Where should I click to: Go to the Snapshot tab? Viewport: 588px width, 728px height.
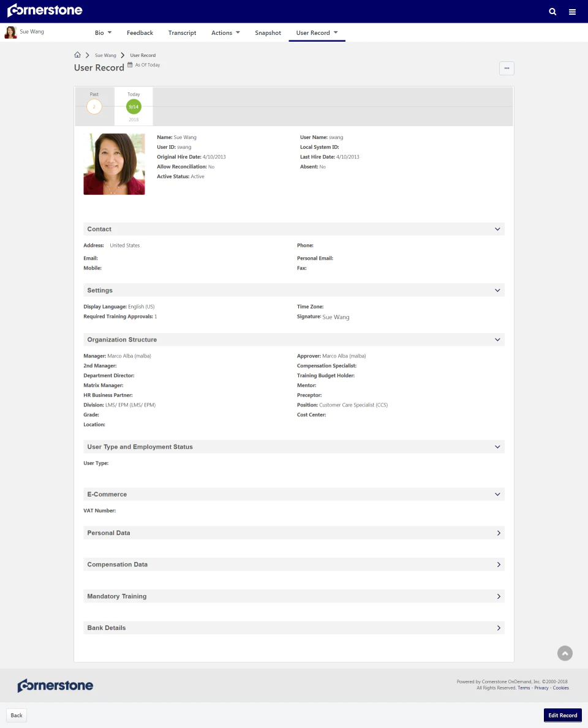pos(268,32)
